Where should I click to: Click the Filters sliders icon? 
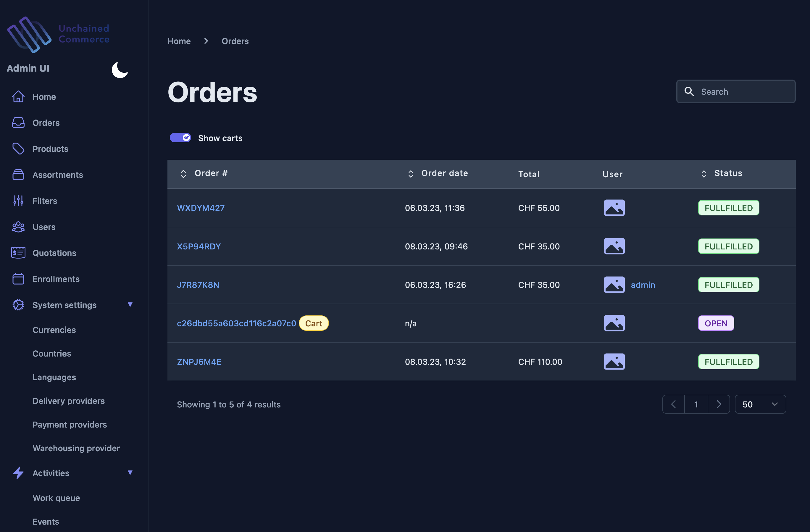tap(18, 201)
